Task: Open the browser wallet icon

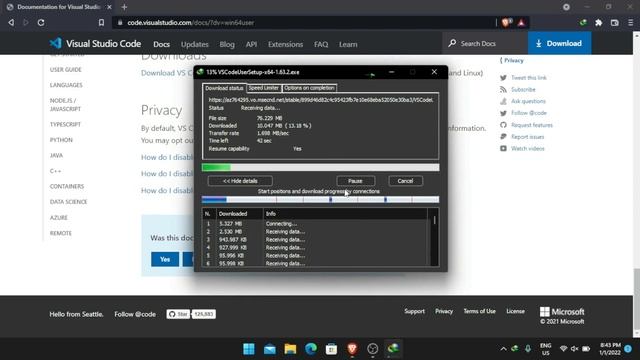Action: [615, 22]
